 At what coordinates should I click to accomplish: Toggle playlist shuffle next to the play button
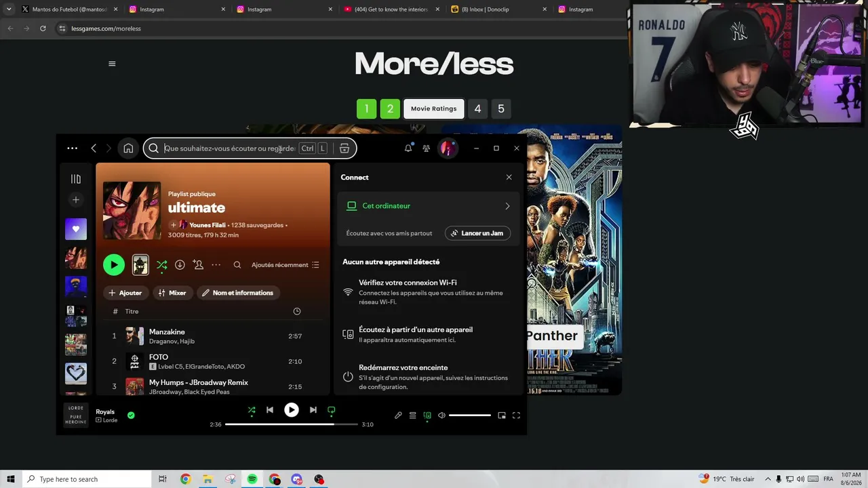161,265
